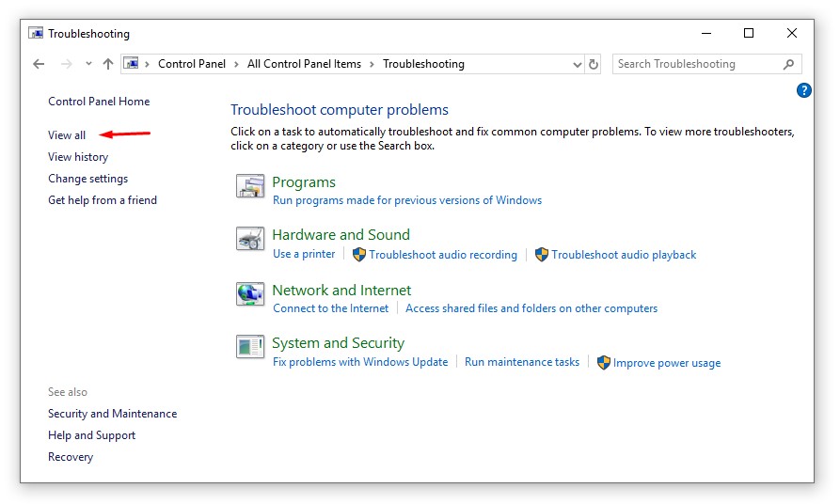Viewport: 840px width, 504px height.
Task: Open Connect to the Internet troubleshooter
Action: coord(330,308)
